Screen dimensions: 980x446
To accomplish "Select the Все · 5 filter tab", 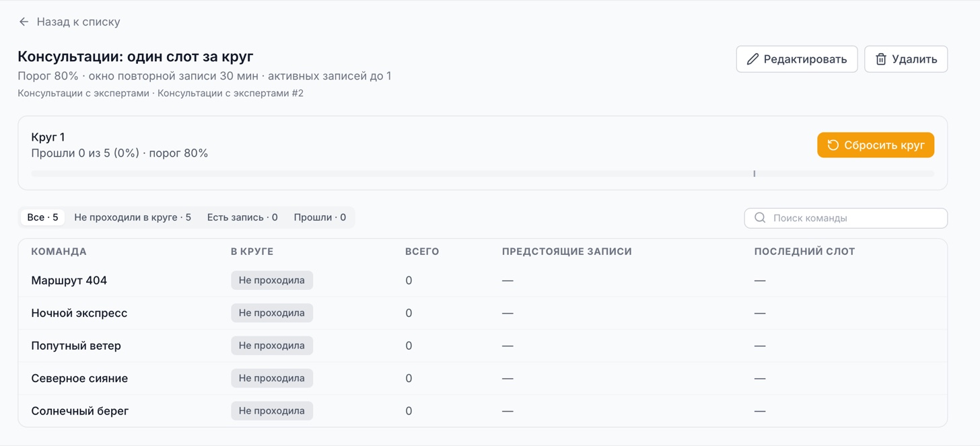I will (42, 217).
